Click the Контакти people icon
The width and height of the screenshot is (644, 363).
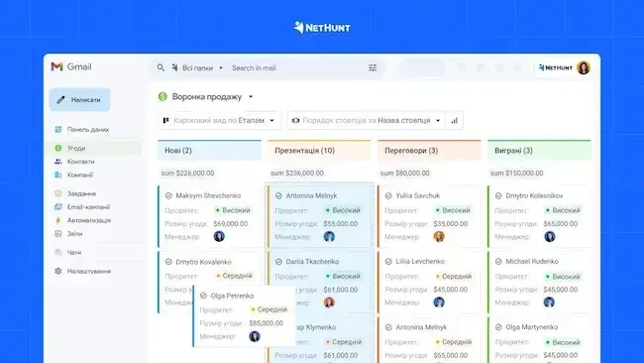click(x=58, y=162)
